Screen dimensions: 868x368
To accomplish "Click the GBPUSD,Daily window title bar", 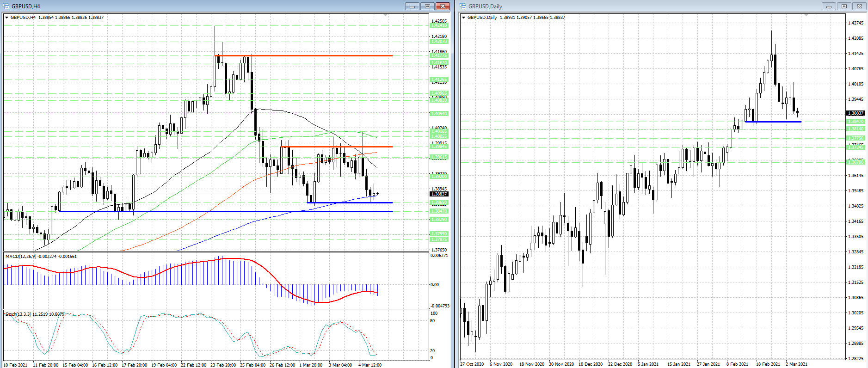I will (647, 6).
